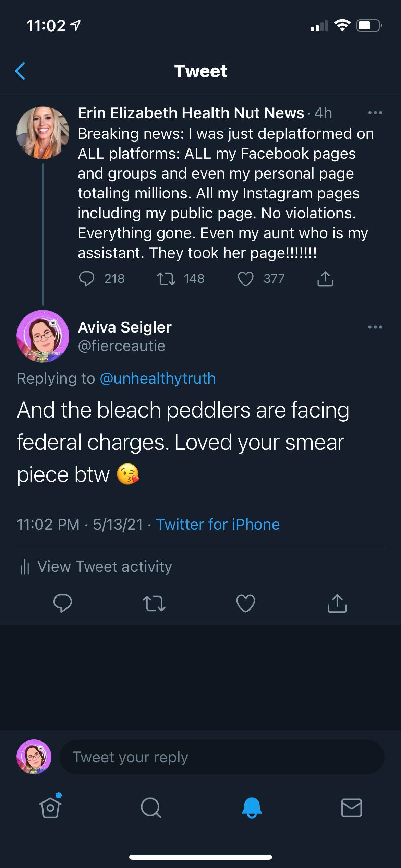401x868 pixels.
Task: Reply to Aviva Seigler's tweet via comment icon
Action: point(63,603)
